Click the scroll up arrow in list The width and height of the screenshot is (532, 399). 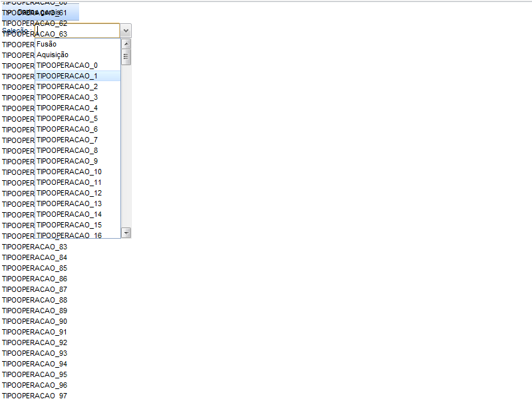(x=126, y=44)
